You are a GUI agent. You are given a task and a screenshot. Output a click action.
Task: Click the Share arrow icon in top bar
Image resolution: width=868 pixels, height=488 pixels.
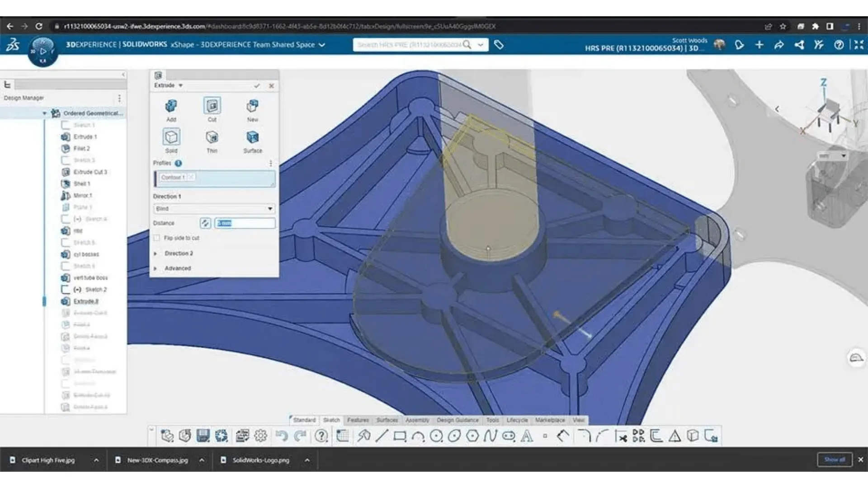coord(779,45)
